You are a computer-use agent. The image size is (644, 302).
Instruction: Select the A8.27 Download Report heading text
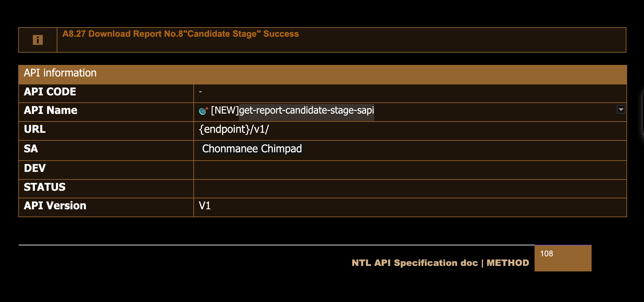(180, 34)
